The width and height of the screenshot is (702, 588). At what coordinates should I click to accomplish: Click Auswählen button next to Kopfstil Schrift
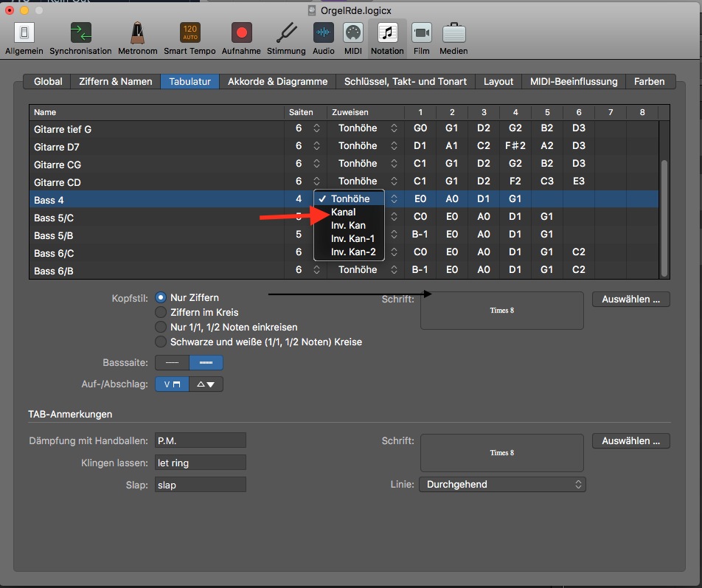[630, 299]
